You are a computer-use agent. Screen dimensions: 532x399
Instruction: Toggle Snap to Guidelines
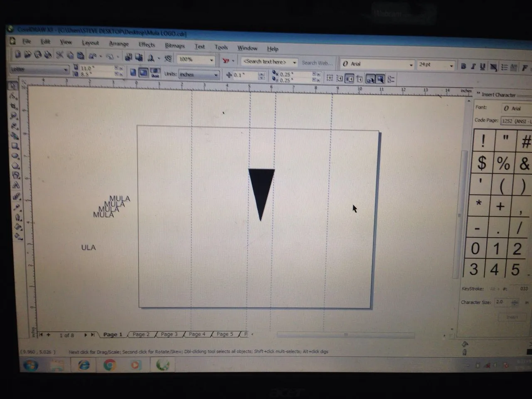pos(340,78)
